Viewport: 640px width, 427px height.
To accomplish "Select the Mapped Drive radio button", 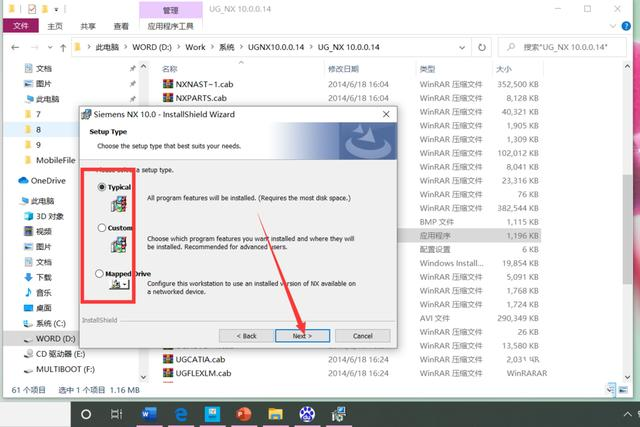I will pyautogui.click(x=99, y=274).
